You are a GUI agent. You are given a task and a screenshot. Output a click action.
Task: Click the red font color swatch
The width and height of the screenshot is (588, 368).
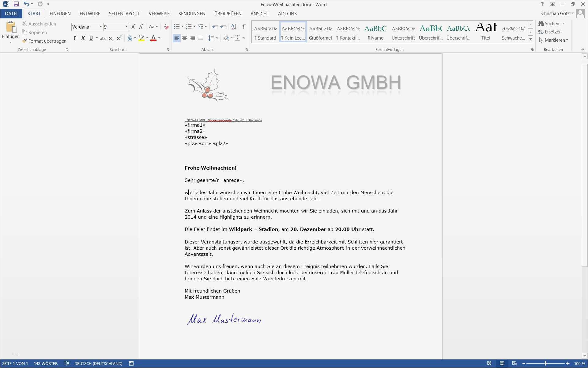pyautogui.click(x=153, y=38)
